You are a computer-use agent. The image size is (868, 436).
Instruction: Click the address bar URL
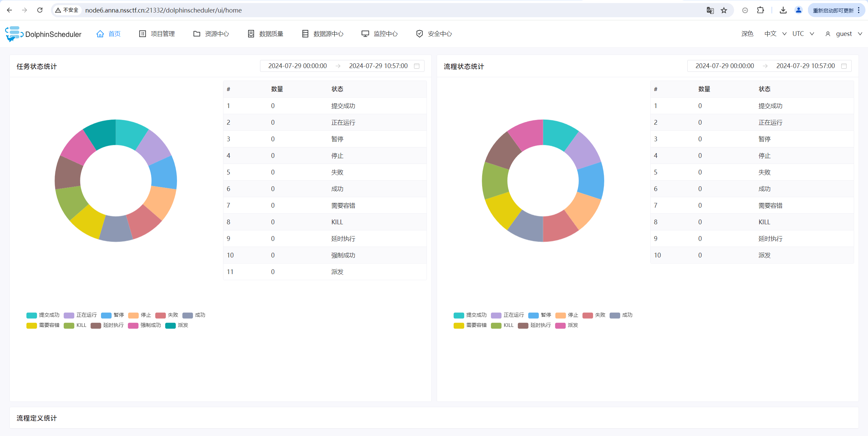tap(163, 10)
